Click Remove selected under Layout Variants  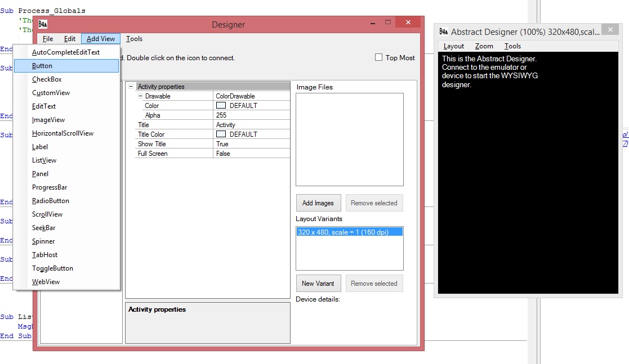click(374, 284)
